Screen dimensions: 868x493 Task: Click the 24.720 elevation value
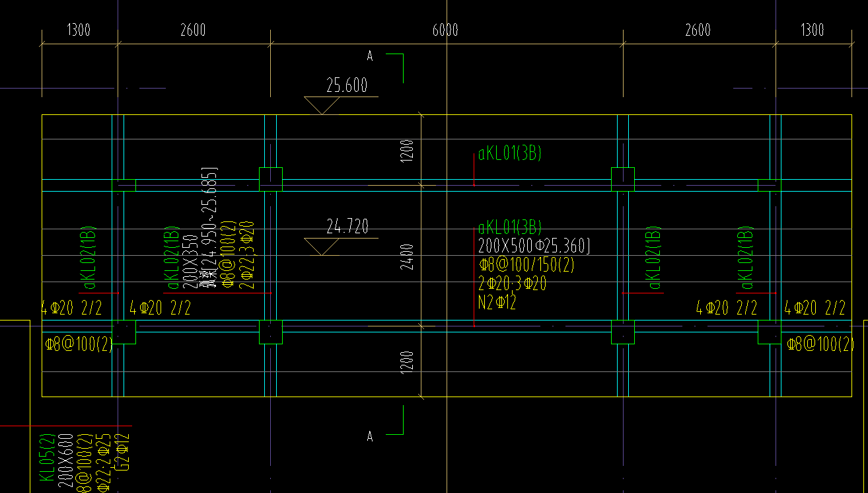pyautogui.click(x=347, y=227)
